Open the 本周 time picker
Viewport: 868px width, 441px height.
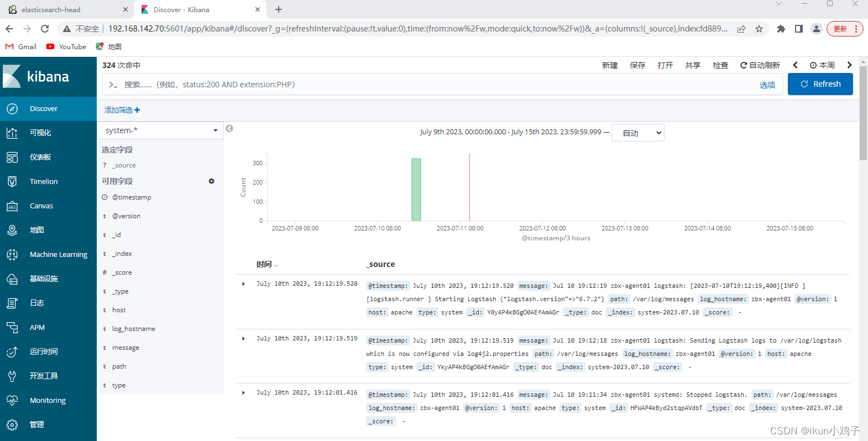tap(822, 65)
